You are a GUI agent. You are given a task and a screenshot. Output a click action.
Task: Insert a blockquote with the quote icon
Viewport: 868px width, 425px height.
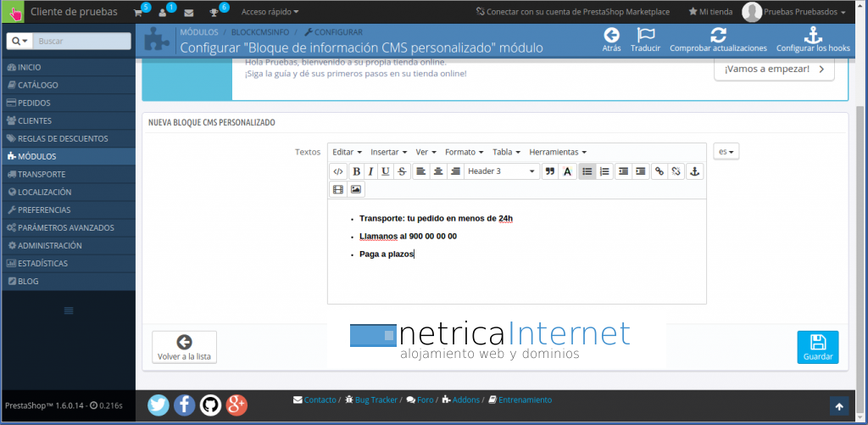pyautogui.click(x=549, y=171)
